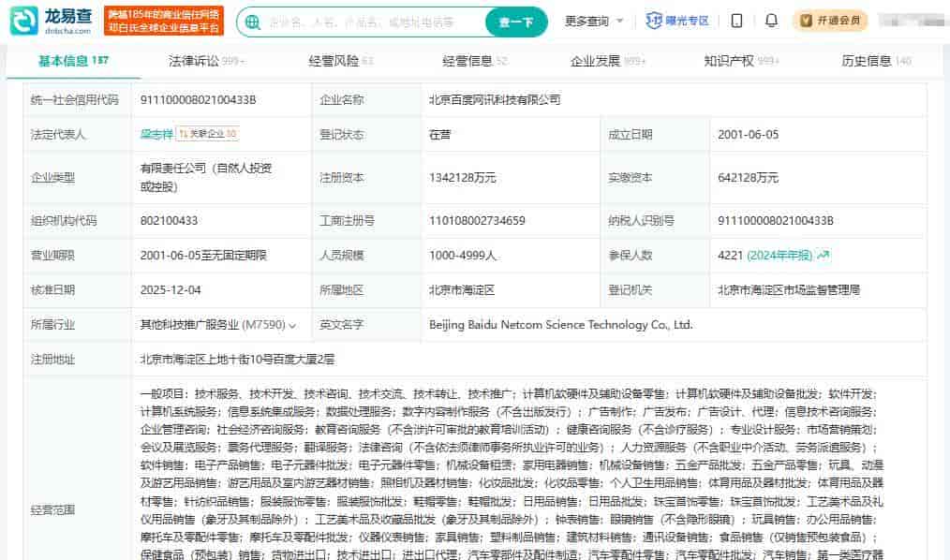Expand the 更多查询 dropdown
Viewport: 950px width, 560px height.
[594, 22]
